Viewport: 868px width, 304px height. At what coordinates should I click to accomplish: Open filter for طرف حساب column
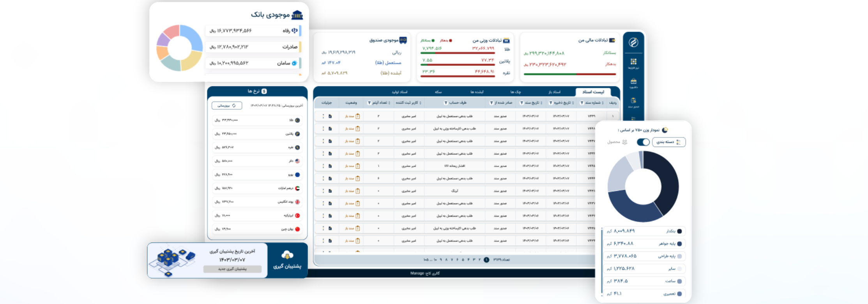point(445,103)
